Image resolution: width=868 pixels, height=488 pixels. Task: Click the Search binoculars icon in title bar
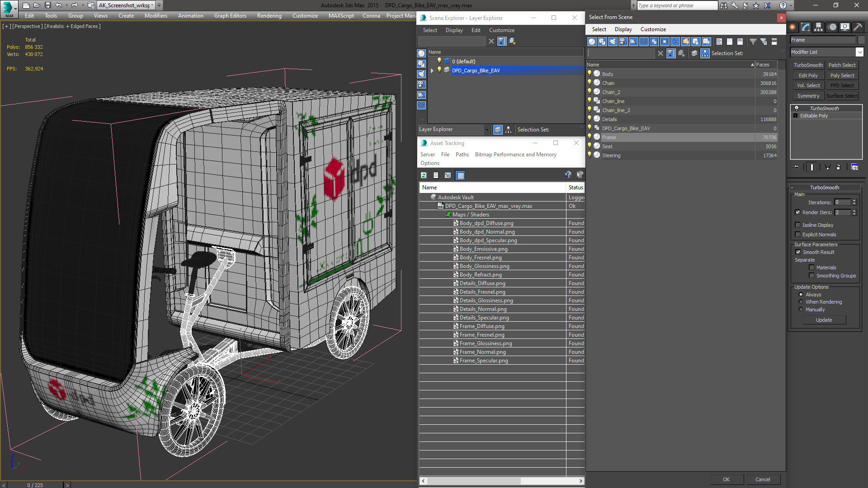click(x=724, y=5)
